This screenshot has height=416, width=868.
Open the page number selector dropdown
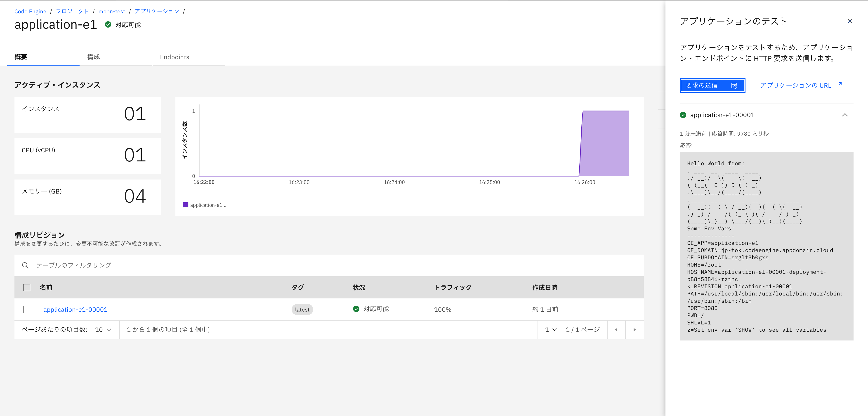coord(551,330)
